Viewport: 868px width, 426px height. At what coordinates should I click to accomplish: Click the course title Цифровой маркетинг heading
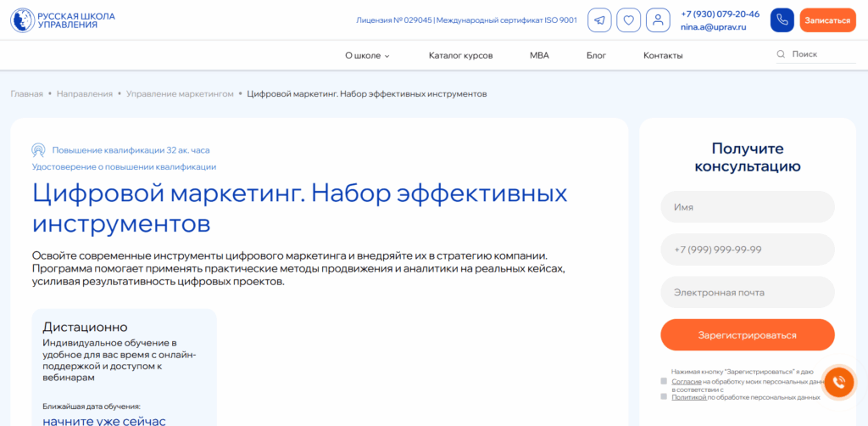click(x=300, y=209)
